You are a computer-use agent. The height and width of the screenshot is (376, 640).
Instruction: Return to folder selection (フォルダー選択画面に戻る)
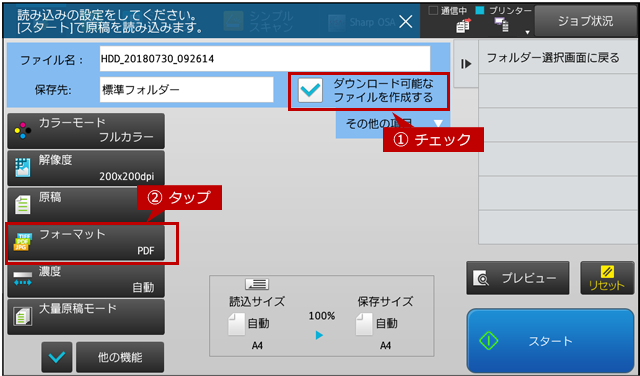(558, 58)
